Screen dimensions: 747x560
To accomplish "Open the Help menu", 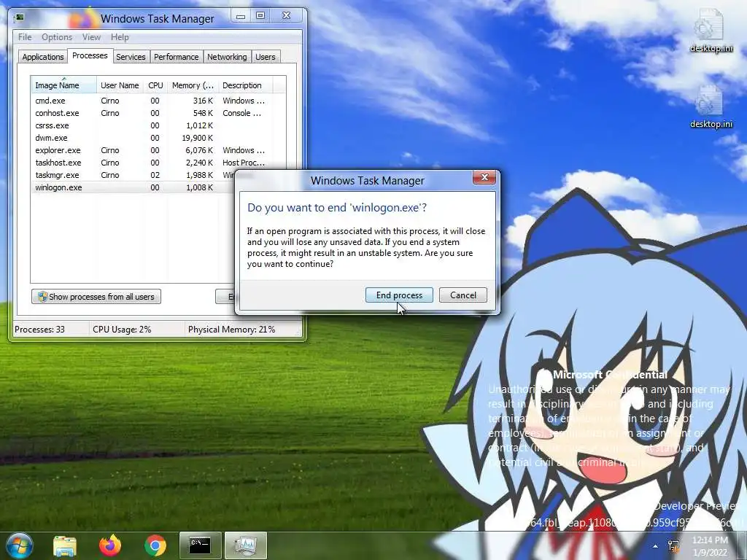I will tap(120, 37).
